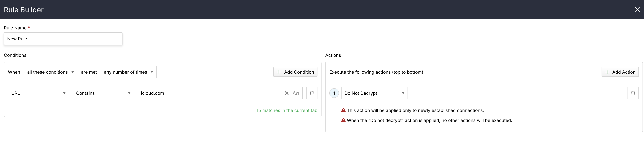Open the "all these conditions" dropdown
Image resolution: width=644 pixels, height=146 pixels.
point(50,72)
